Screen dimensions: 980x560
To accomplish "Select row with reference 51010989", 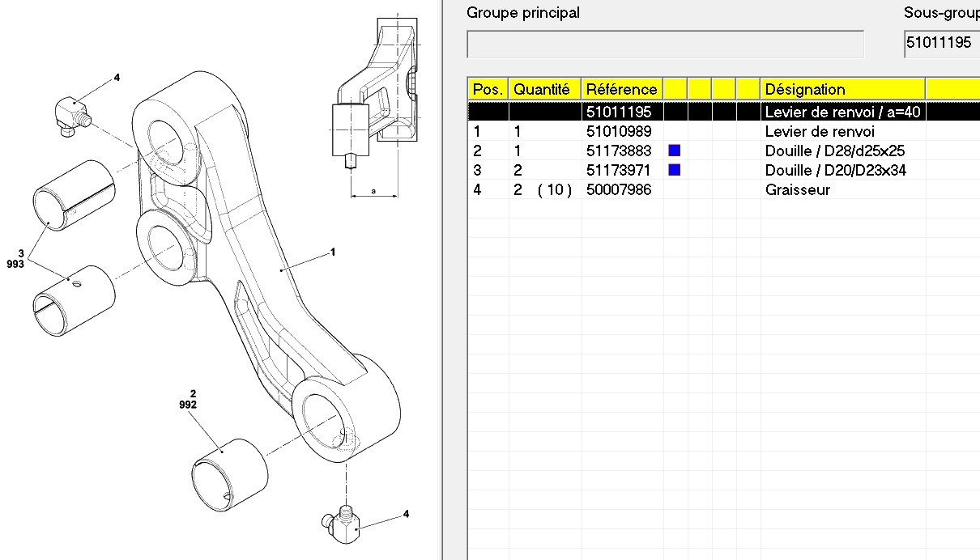I will point(724,131).
